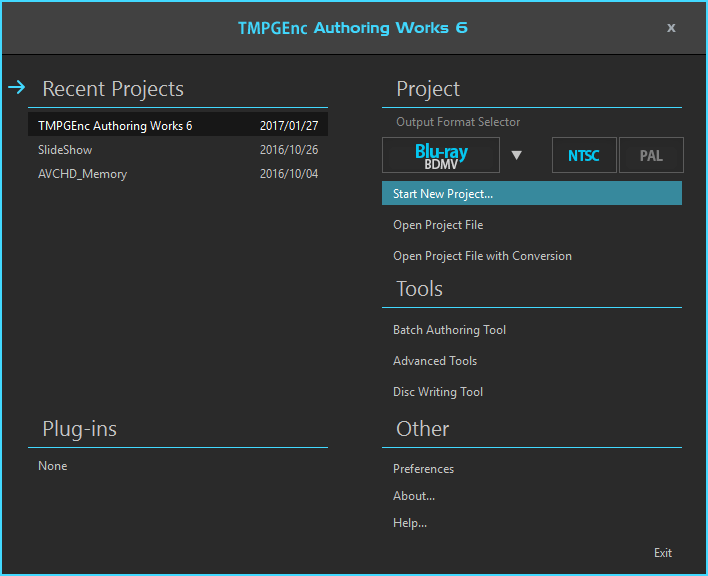Launch the Batch Authoring Tool
The height and width of the screenshot is (576, 708).
click(449, 330)
